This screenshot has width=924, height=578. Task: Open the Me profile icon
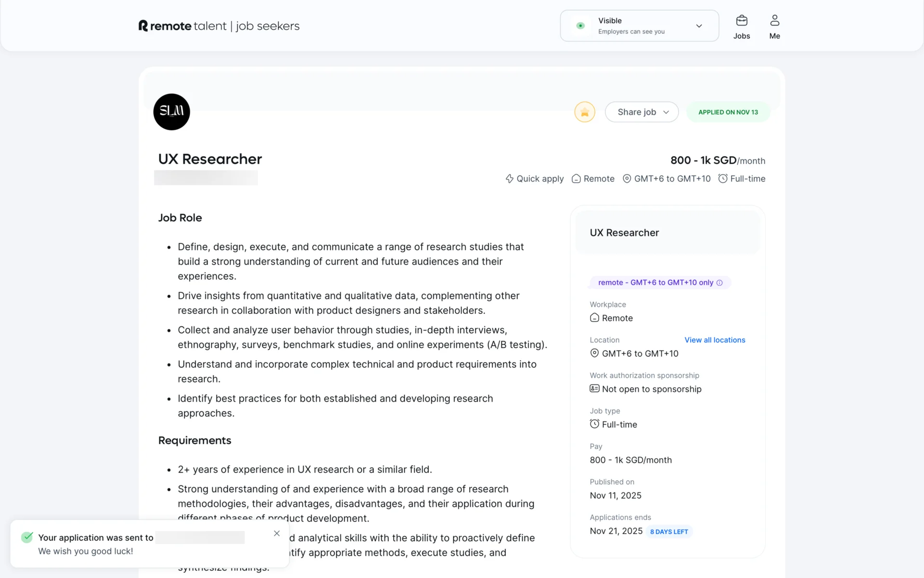coord(774,21)
